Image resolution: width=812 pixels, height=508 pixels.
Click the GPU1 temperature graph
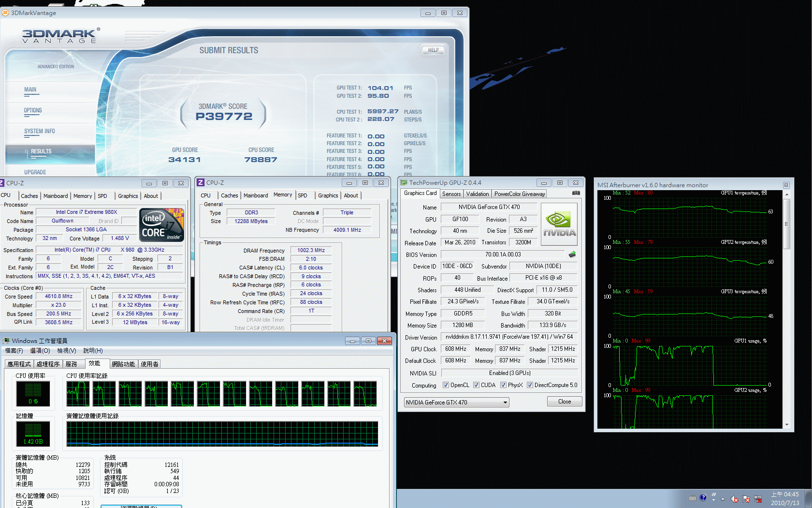coord(690,216)
